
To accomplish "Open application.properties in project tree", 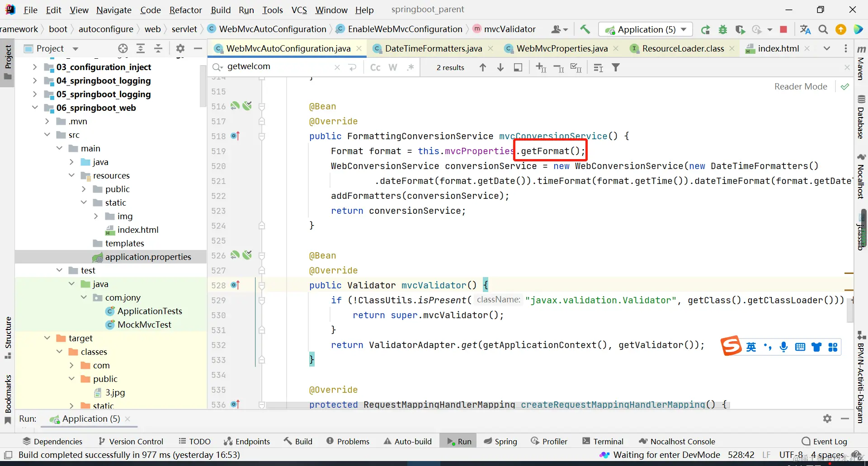I will click(148, 257).
